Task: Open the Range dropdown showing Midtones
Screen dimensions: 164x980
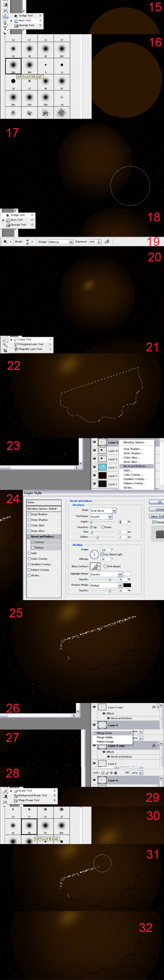Action: [71, 242]
